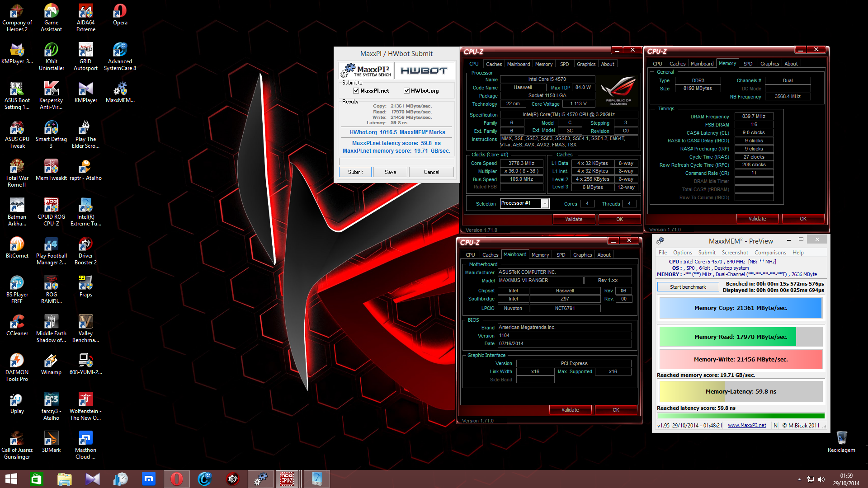Show hidden system tray icons
Image resolution: width=868 pixels, height=488 pixels.
tap(799, 479)
